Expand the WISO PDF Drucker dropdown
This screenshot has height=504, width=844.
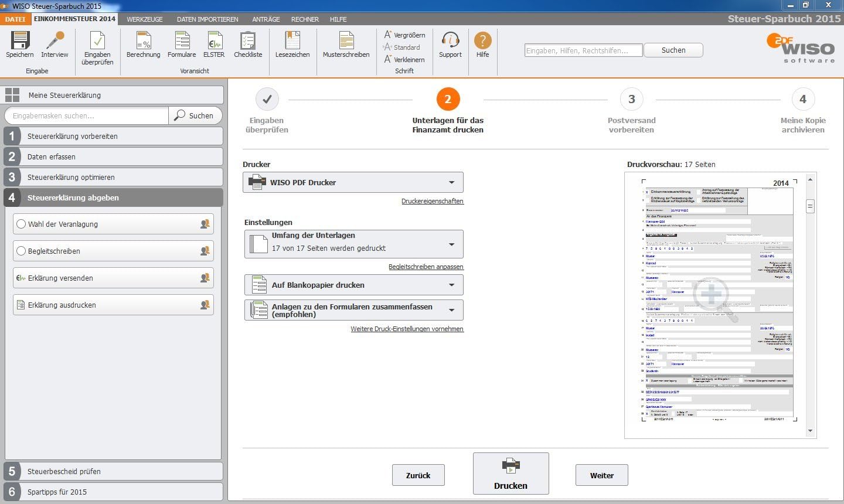[x=451, y=182]
